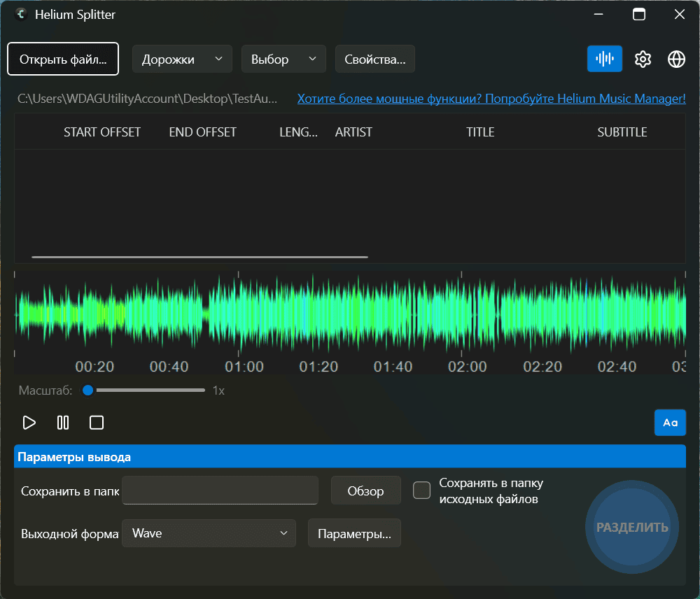Screen dimensions: 700x599
Task: Click the Helium Splitter app logo
Action: [x=20, y=14]
